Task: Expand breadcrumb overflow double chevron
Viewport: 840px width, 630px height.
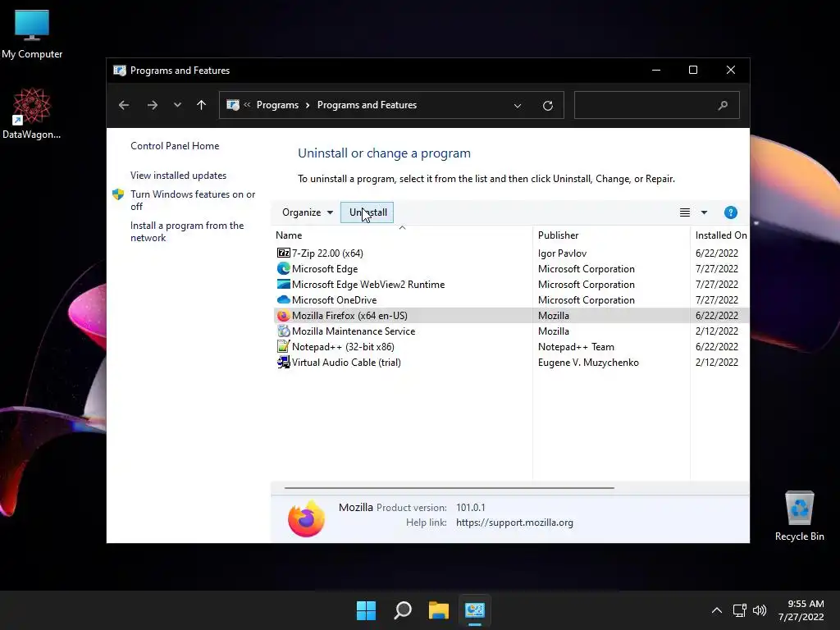Action: tap(247, 105)
